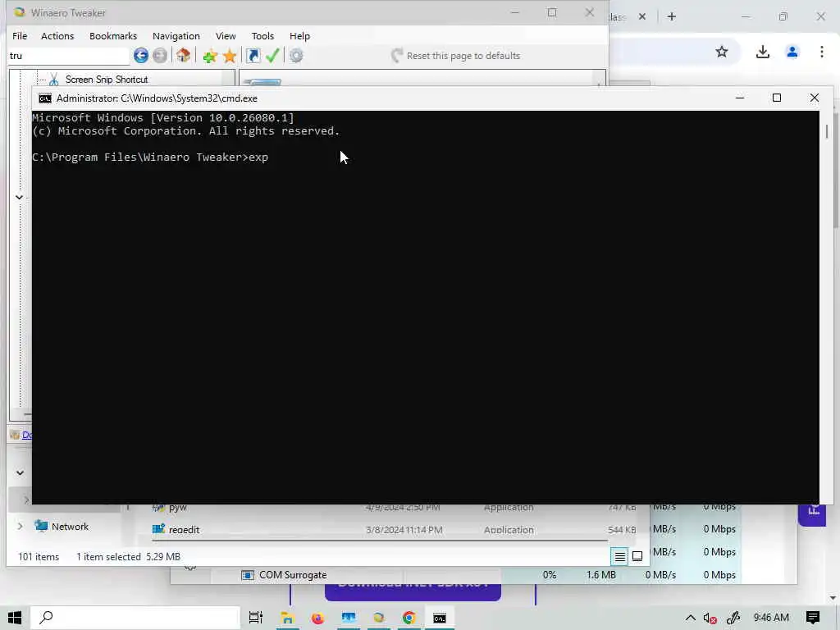The image size is (840, 630).
Task: Show hidden system tray icons
Action: [x=690, y=618]
